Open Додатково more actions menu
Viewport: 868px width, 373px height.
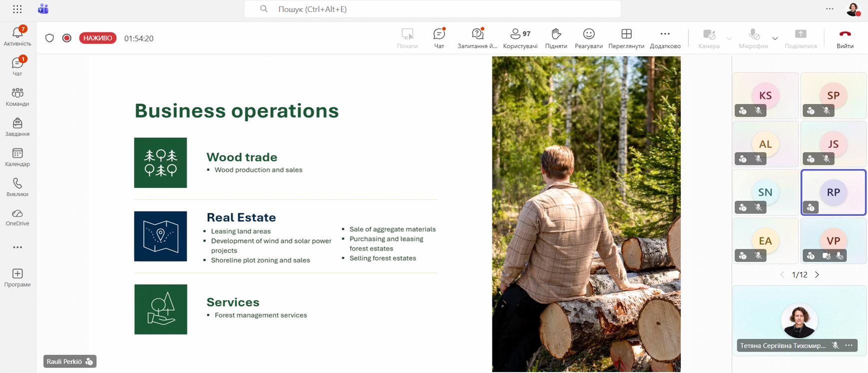click(x=665, y=37)
